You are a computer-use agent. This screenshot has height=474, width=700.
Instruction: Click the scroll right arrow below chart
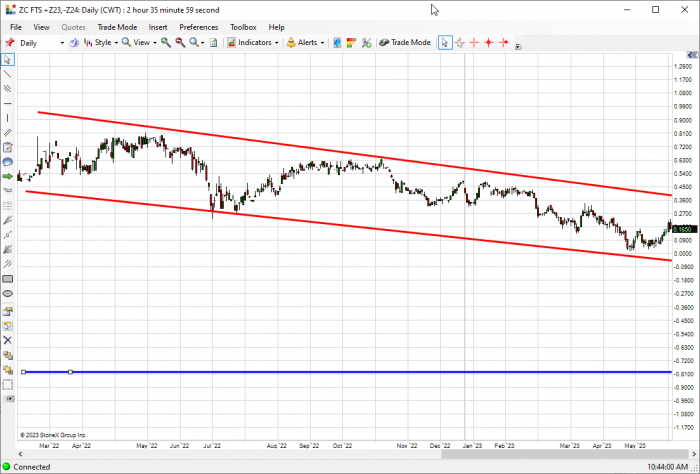point(694,454)
